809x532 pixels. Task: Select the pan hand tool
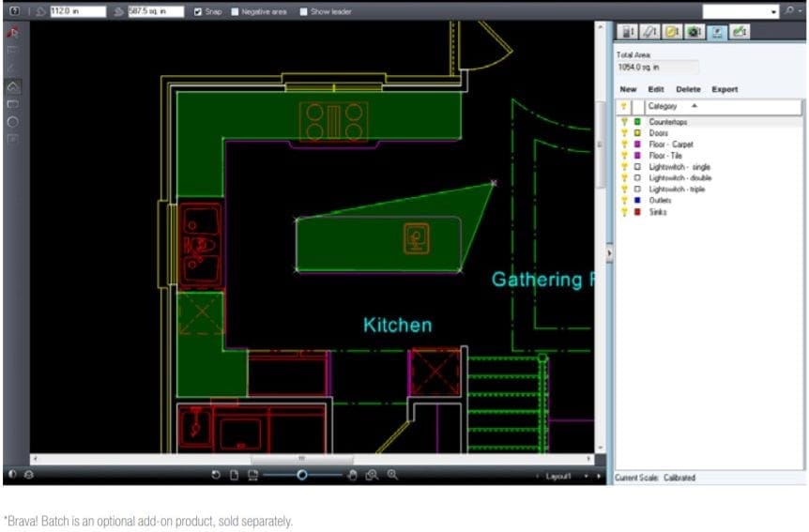tap(352, 475)
